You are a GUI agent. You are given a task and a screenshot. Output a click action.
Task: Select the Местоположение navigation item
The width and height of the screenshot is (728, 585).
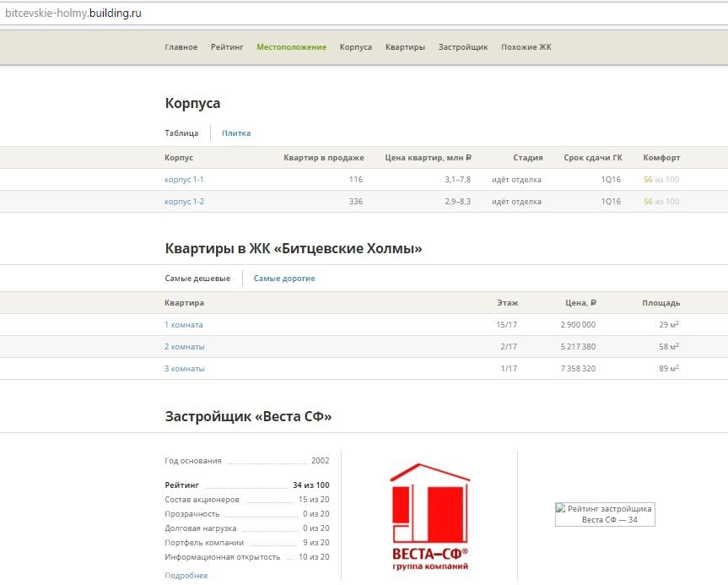[292, 47]
